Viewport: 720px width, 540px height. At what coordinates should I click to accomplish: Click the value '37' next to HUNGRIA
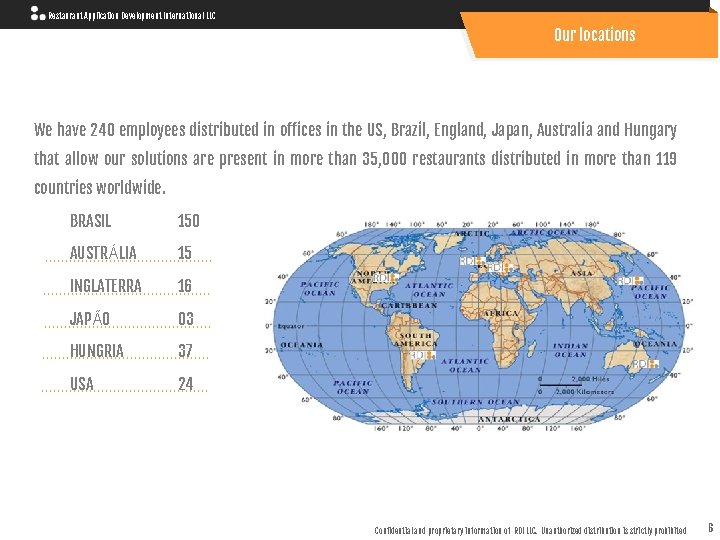pos(186,351)
